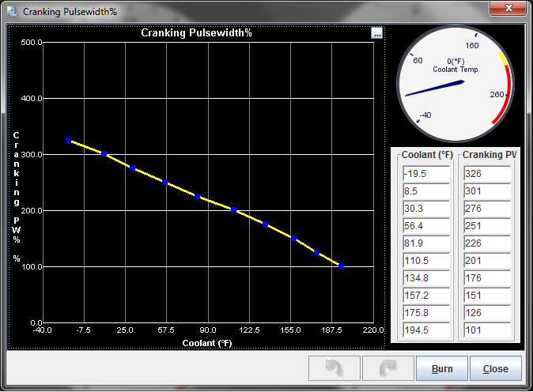Click the Coolant (°F) axis label under graph
The image size is (533, 392).
pyautogui.click(x=207, y=343)
